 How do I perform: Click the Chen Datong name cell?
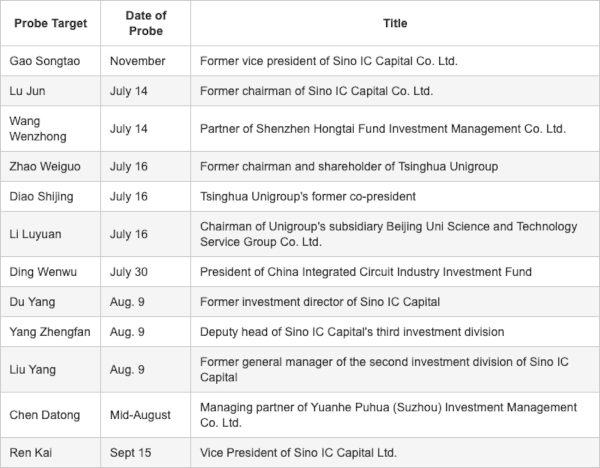click(43, 414)
